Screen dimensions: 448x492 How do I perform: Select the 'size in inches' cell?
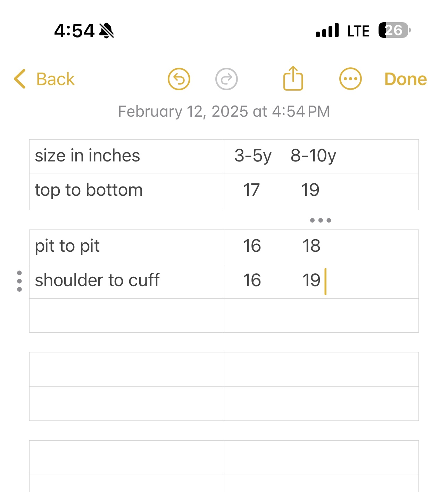coord(127,157)
